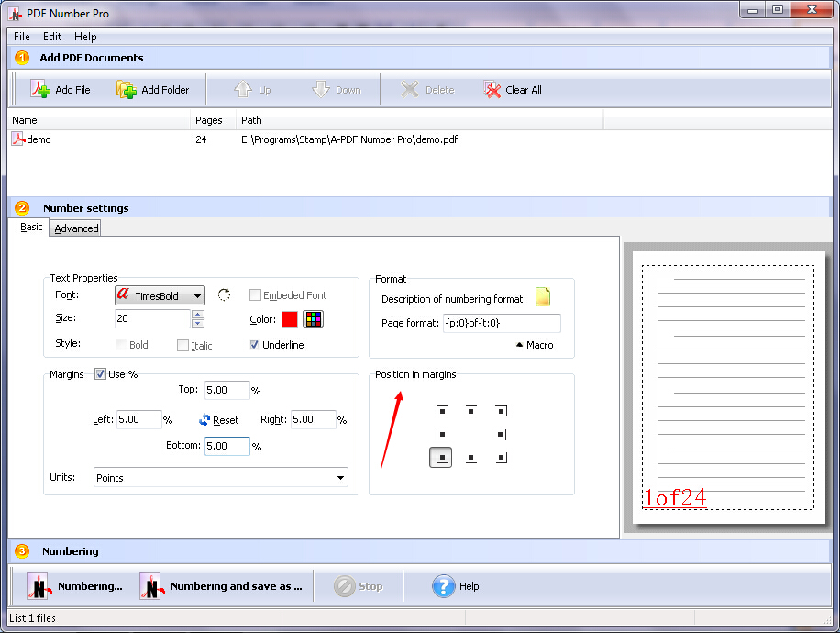Click Clear All in the toolbar
This screenshot has height=633, width=840.
[513, 90]
